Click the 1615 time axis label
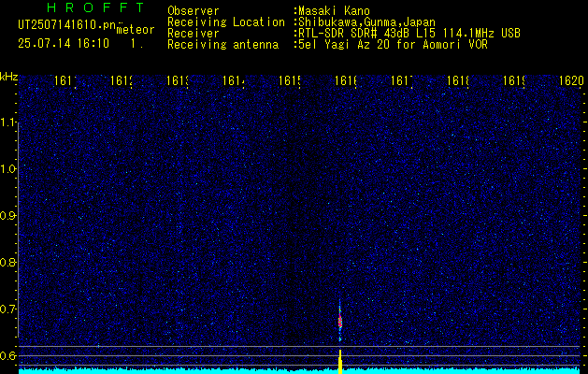This screenshot has width=588, height=374. click(290, 81)
